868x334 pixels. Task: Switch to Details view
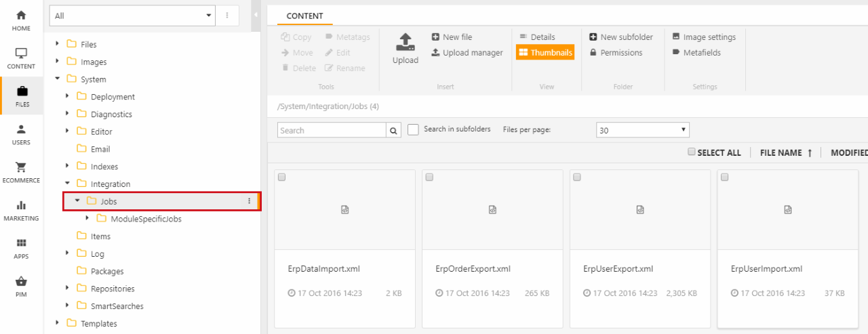pyautogui.click(x=537, y=37)
